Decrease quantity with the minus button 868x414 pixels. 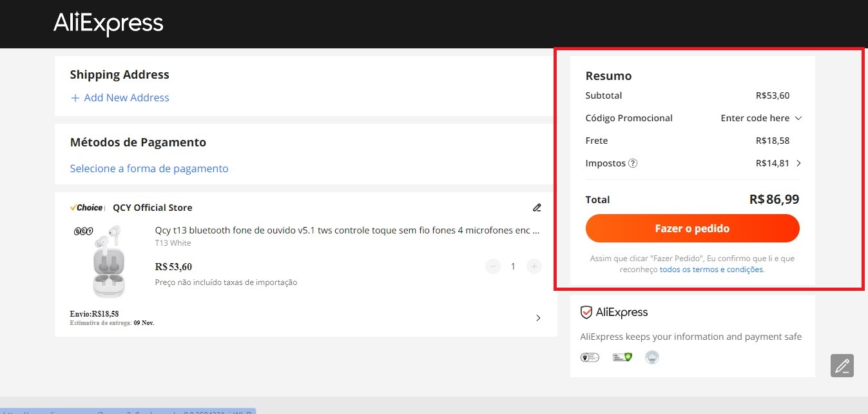[493, 266]
